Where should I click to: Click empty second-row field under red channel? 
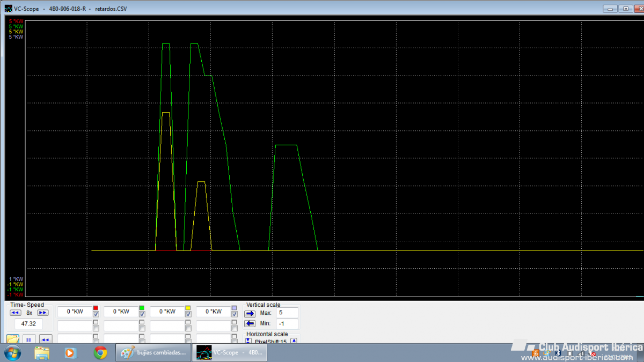pyautogui.click(x=75, y=326)
